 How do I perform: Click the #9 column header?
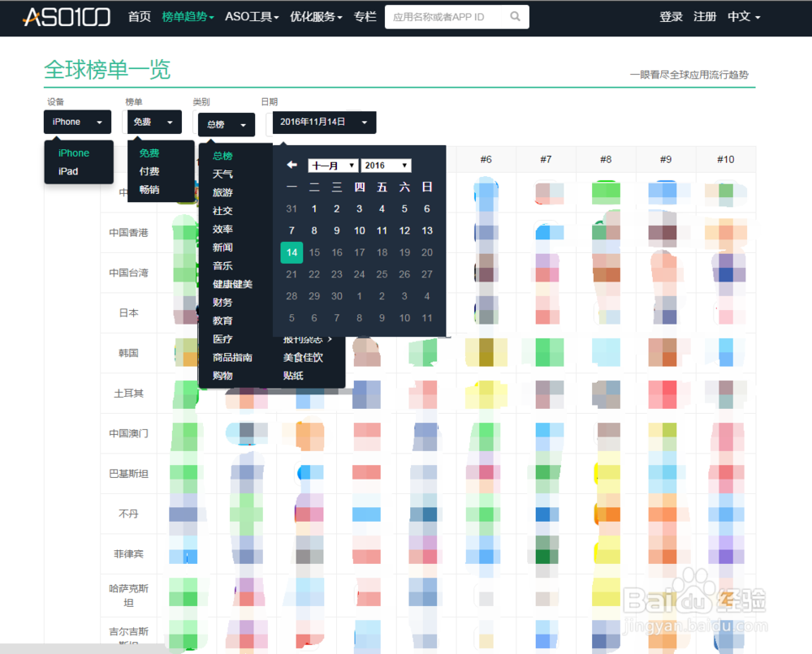pos(666,159)
